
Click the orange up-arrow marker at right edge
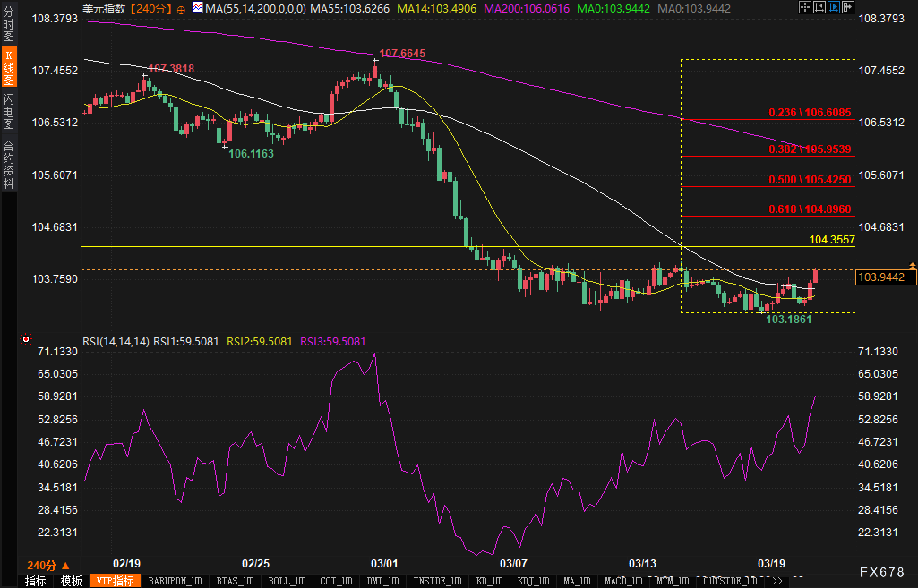point(912,266)
